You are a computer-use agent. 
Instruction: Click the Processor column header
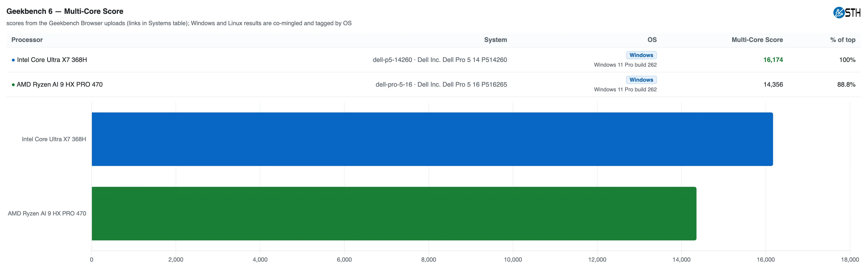(27, 40)
